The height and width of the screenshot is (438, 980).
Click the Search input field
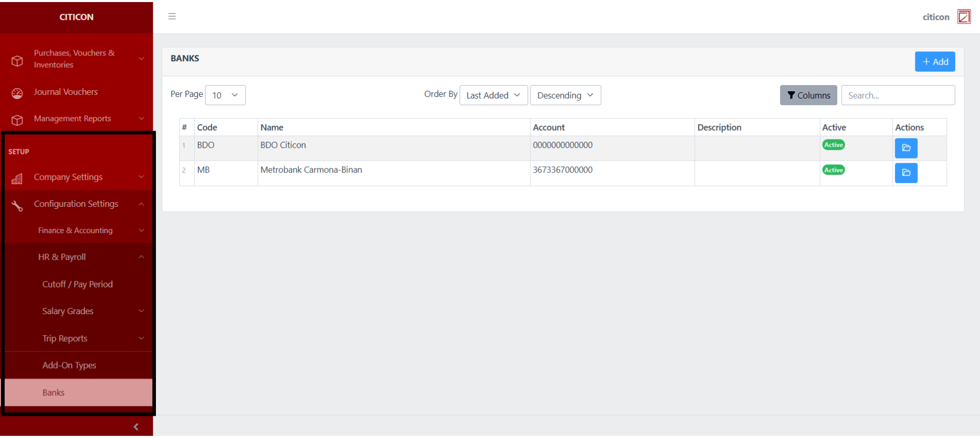898,95
